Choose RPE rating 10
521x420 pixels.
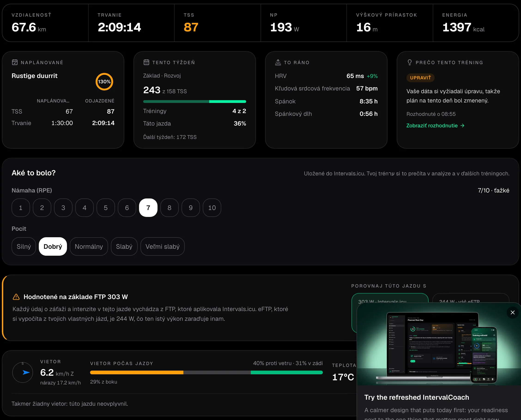212,208
